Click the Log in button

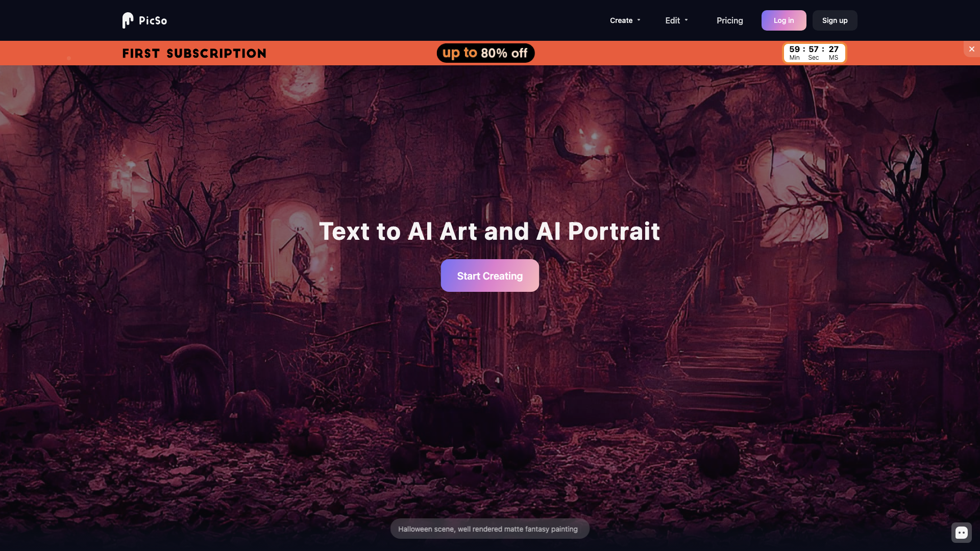pos(783,20)
